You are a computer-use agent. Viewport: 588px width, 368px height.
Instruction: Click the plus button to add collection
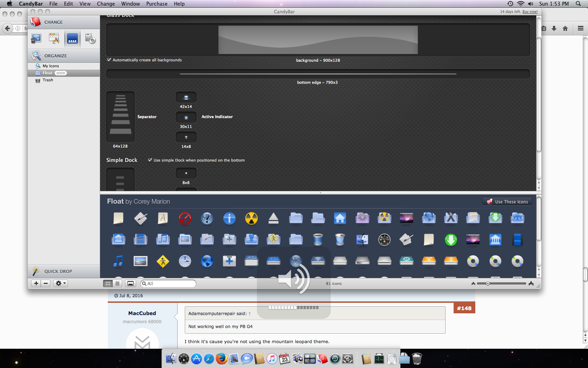[36, 283]
